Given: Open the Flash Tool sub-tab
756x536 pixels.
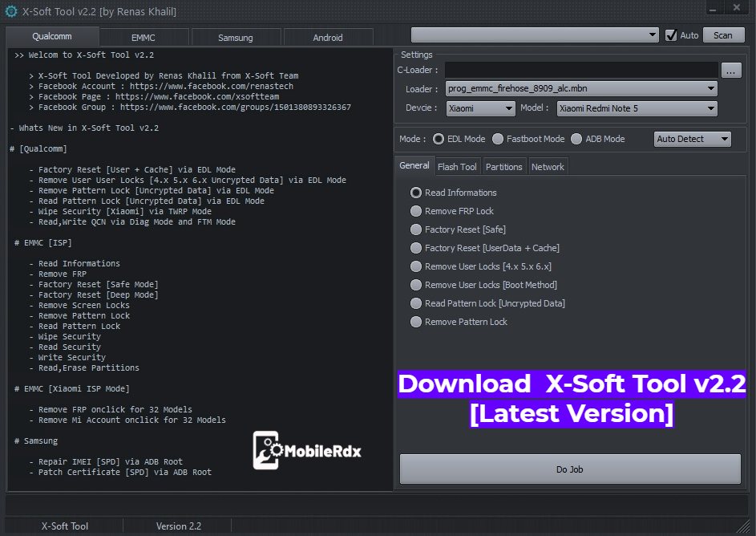Looking at the screenshot, I should 457,167.
